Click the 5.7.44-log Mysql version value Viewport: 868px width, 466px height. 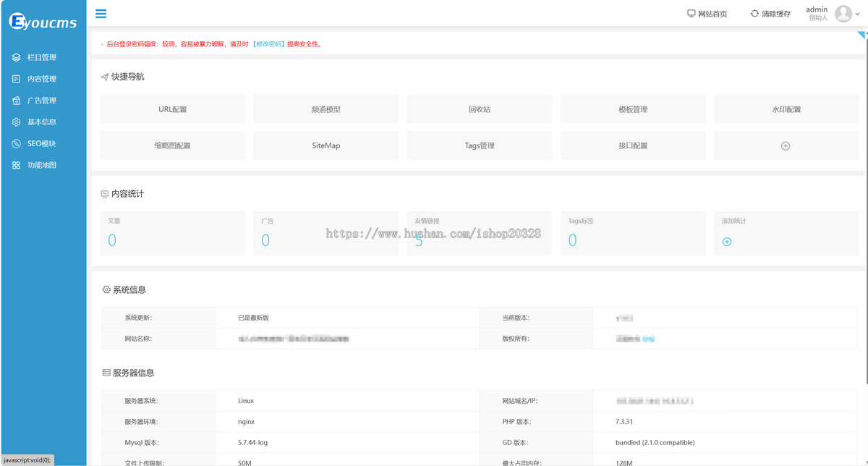click(252, 442)
